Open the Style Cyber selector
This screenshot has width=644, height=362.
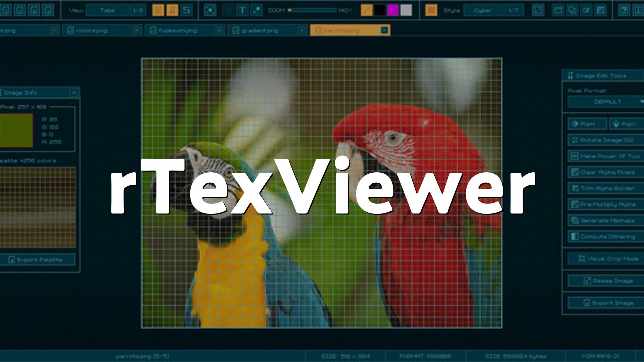pos(482,10)
